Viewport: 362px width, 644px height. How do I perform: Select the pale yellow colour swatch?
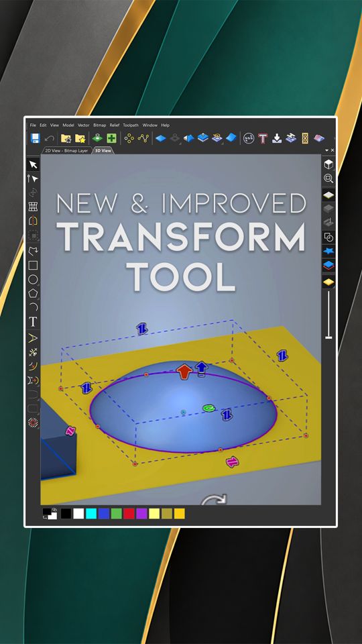tap(154, 513)
